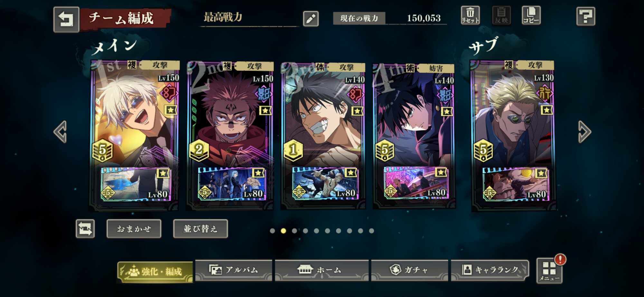This screenshot has width=644, height=297.
Task: Click the リセット trash icon
Action: [x=470, y=15]
